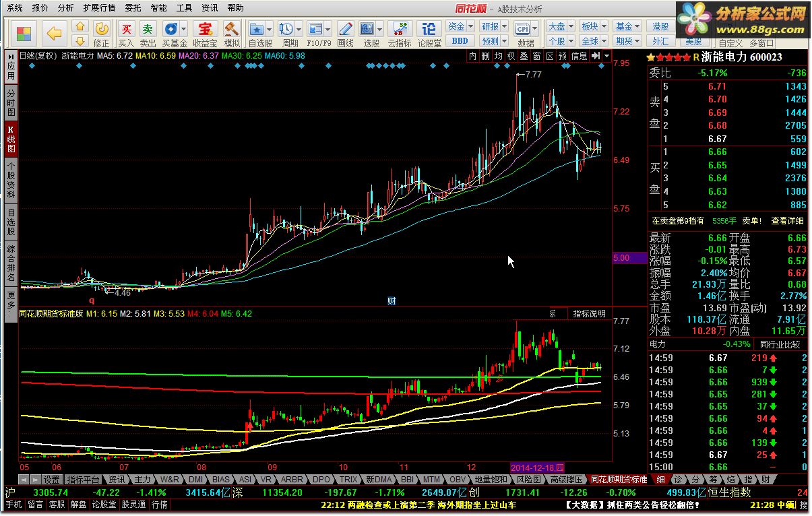Open the 扩展行情 menu
Image resolution: width=812 pixels, height=516 pixels.
click(100, 8)
